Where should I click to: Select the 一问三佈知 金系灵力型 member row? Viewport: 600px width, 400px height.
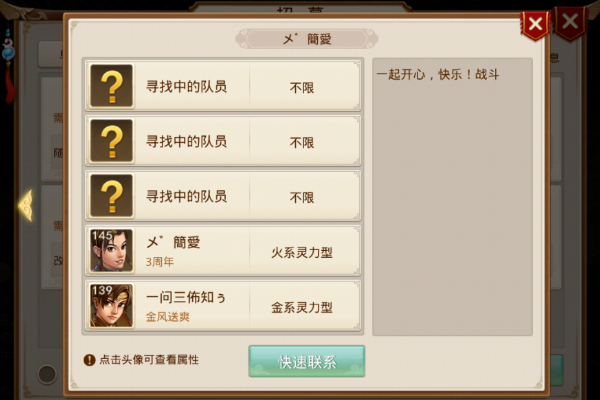223,305
